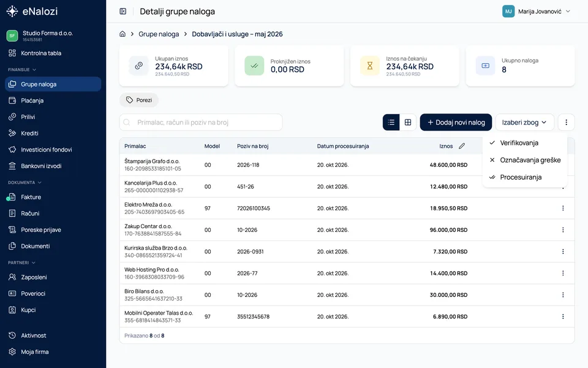Image resolution: width=588 pixels, height=368 pixels.
Task: Focus the Primalac search input field
Action: tap(201, 122)
